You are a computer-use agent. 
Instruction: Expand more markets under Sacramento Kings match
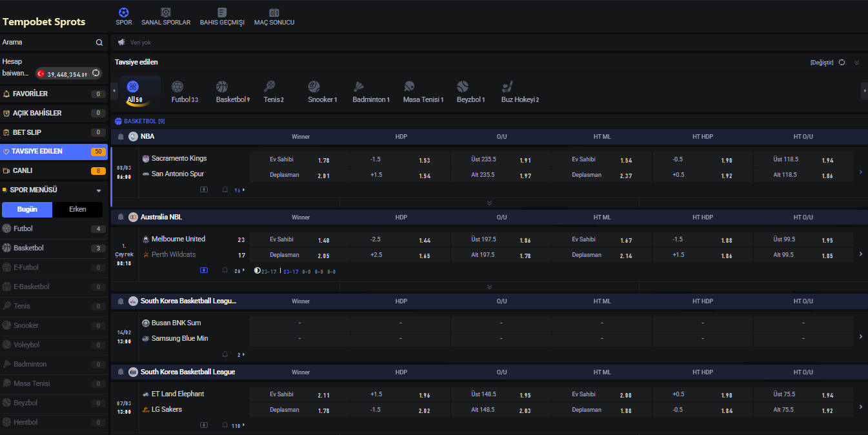click(489, 203)
